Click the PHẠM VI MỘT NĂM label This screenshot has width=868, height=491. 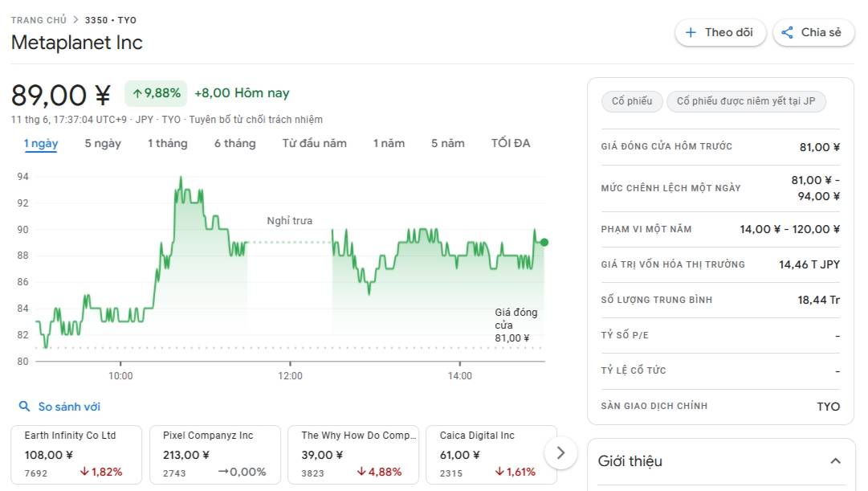(x=646, y=230)
